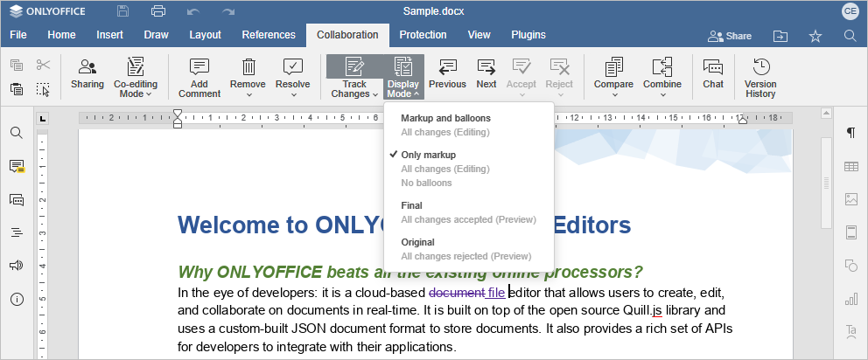Open Header and footer settings icon
Viewport: 868px width, 360px height.
tap(850, 232)
